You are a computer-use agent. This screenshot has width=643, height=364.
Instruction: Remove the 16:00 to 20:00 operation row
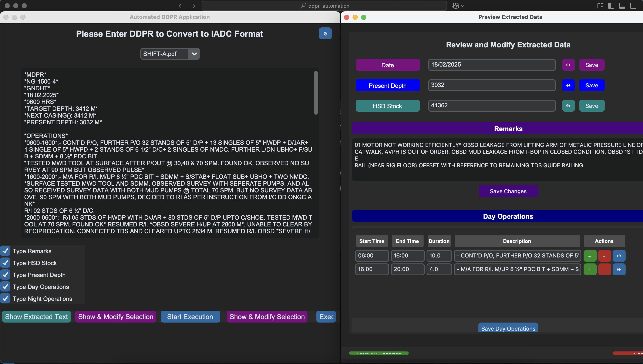click(604, 270)
